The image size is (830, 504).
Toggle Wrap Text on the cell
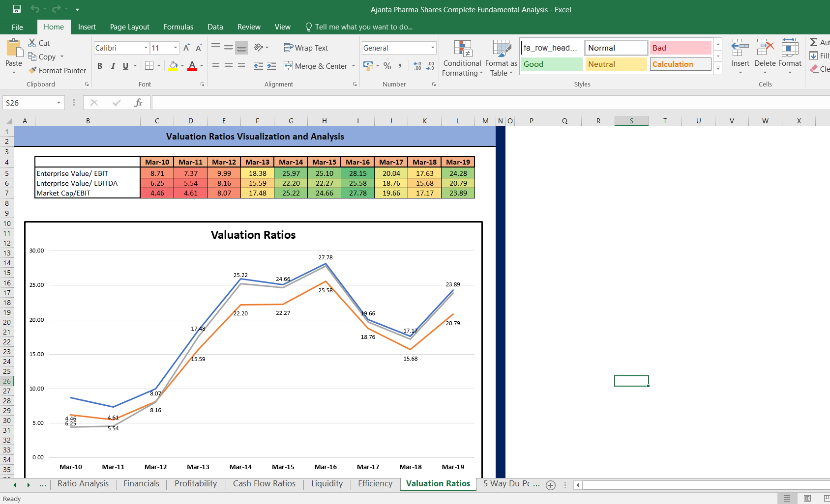pyautogui.click(x=306, y=48)
